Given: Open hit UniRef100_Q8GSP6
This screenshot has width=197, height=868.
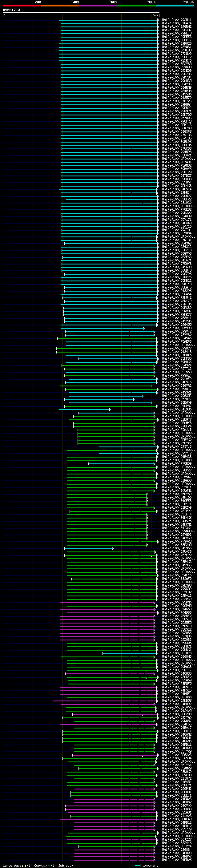Looking at the screenshot, I should pyautogui.click(x=176, y=132).
